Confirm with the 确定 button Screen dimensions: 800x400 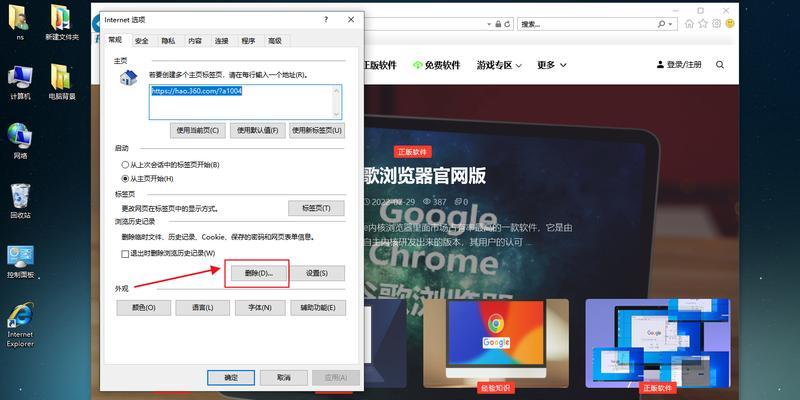(x=231, y=378)
